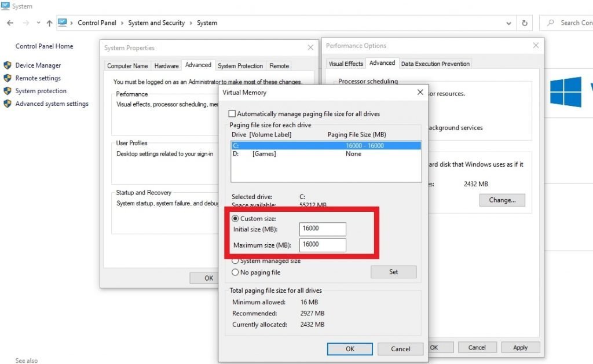Screen dimensions: 593x364
Task: Click the System protection shield icon
Action: [8, 91]
